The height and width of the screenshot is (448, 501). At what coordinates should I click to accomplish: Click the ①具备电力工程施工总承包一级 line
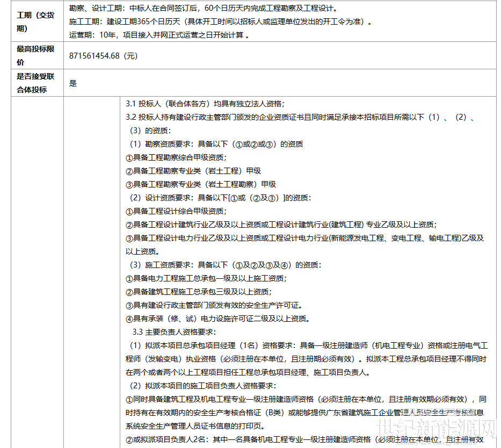click(206, 278)
